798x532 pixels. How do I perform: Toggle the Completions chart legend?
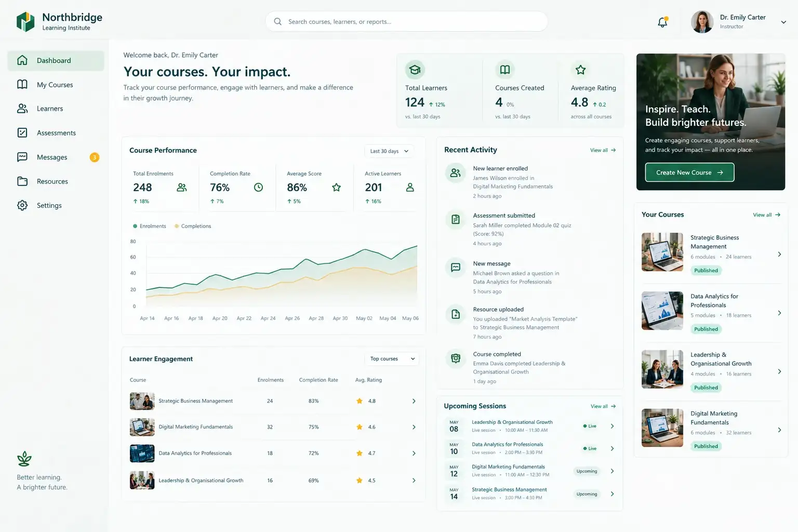193,226
